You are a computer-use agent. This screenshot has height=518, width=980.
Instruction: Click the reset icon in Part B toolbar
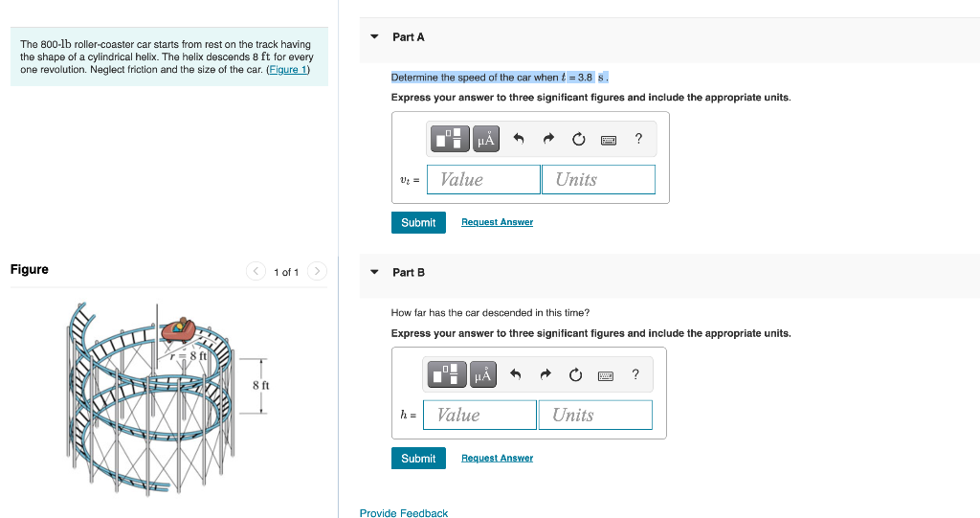pos(575,374)
